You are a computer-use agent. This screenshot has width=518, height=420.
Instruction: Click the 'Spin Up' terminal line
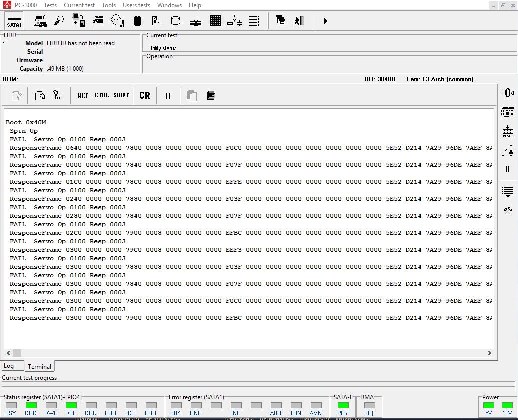click(x=24, y=131)
